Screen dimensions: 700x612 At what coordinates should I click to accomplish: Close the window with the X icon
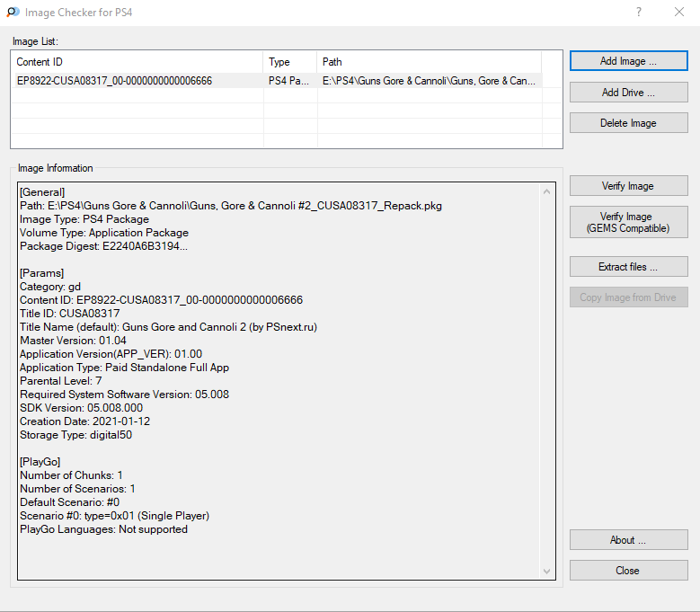pos(679,12)
